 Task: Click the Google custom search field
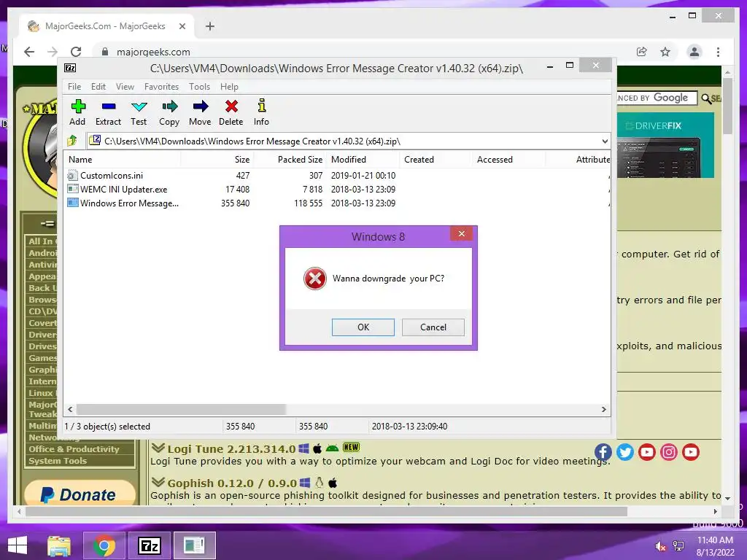pos(657,98)
